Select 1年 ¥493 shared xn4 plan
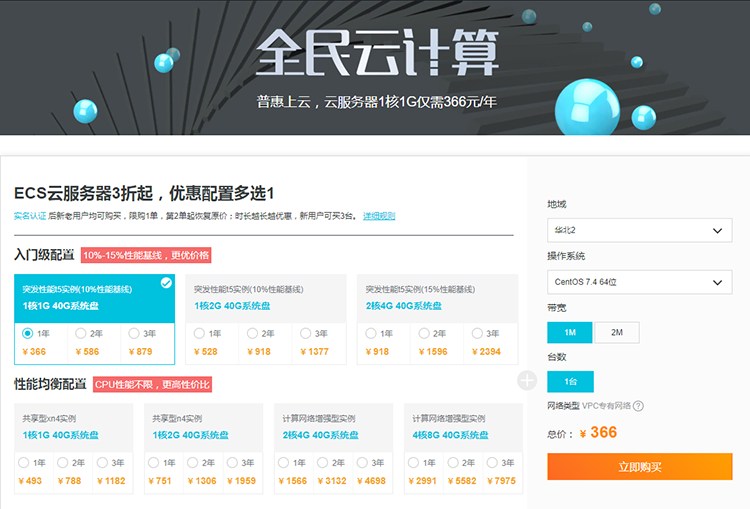Image resolution: width=750 pixels, height=509 pixels. click(23, 462)
